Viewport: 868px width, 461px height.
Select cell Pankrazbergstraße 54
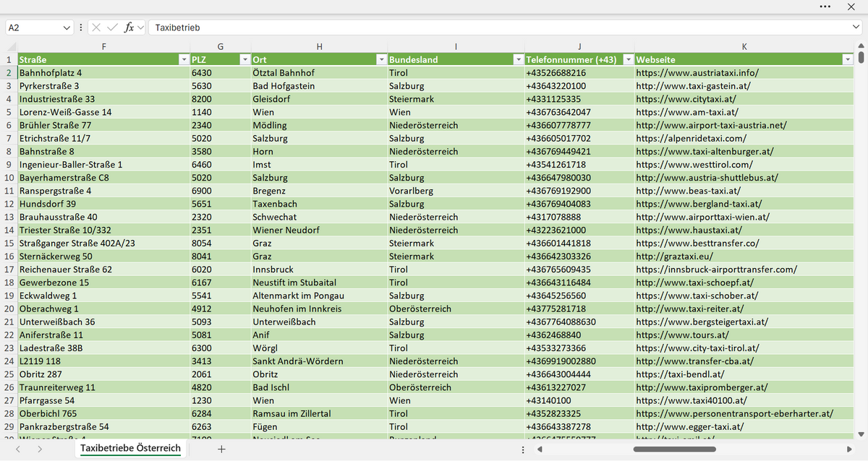click(103, 426)
